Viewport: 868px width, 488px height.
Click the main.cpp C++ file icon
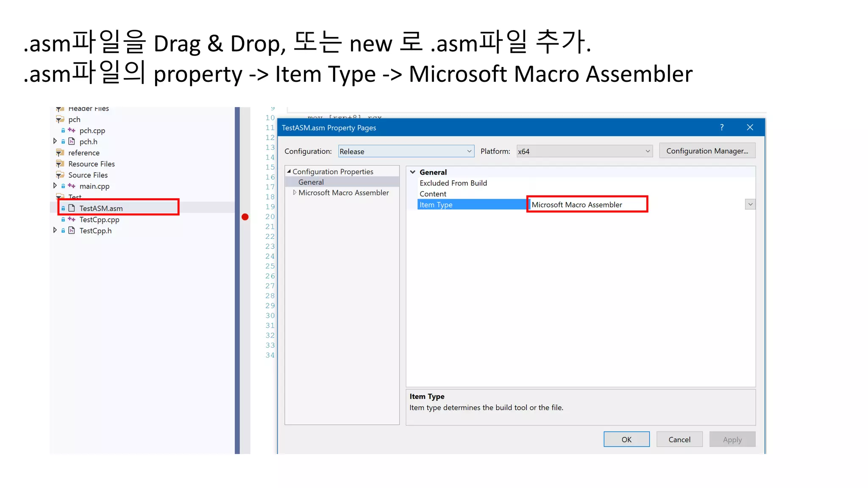(x=72, y=186)
